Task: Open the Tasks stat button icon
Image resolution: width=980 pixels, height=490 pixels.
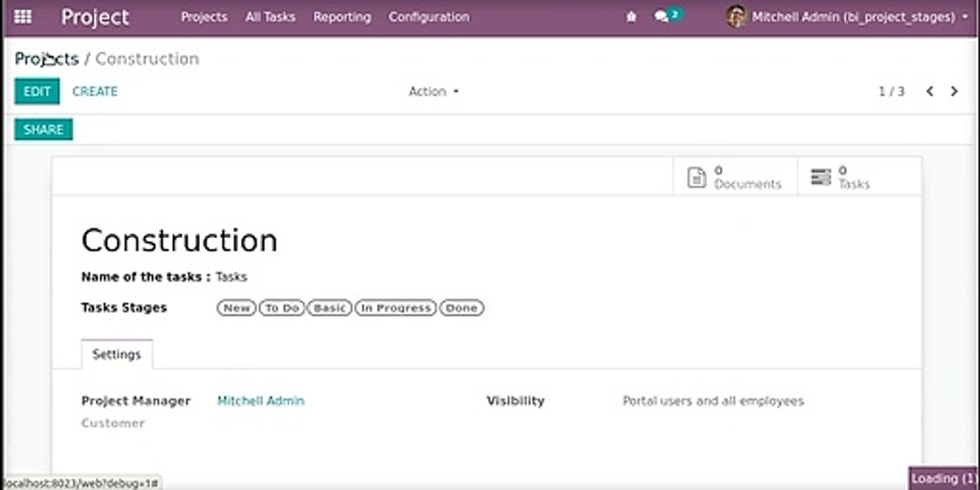Action: [x=821, y=177]
